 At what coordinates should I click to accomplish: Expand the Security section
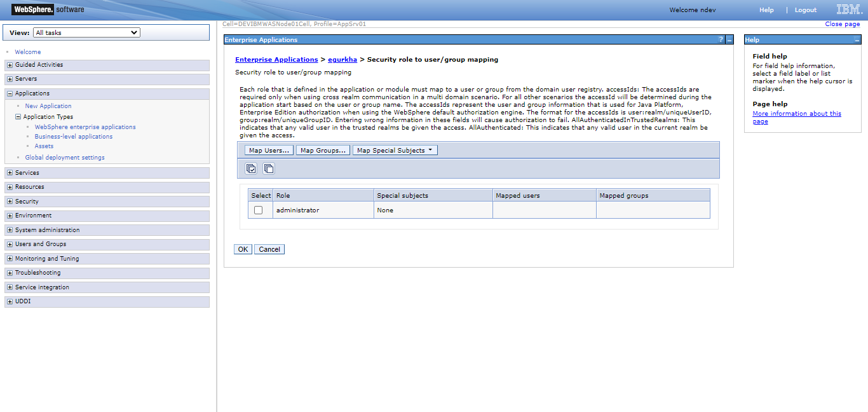(x=10, y=202)
